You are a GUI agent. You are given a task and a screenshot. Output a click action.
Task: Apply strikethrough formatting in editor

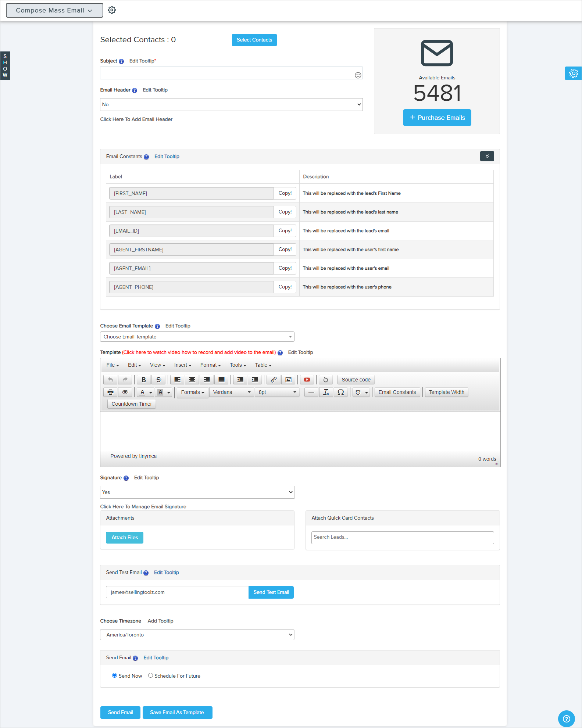pyautogui.click(x=158, y=380)
